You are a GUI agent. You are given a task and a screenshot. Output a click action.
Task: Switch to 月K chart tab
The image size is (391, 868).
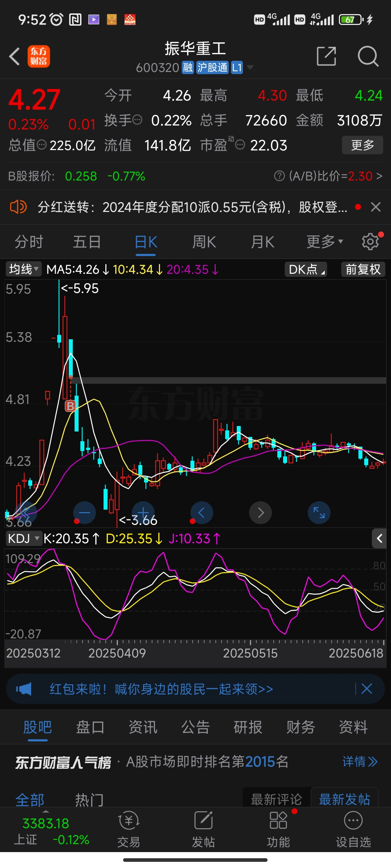(263, 242)
